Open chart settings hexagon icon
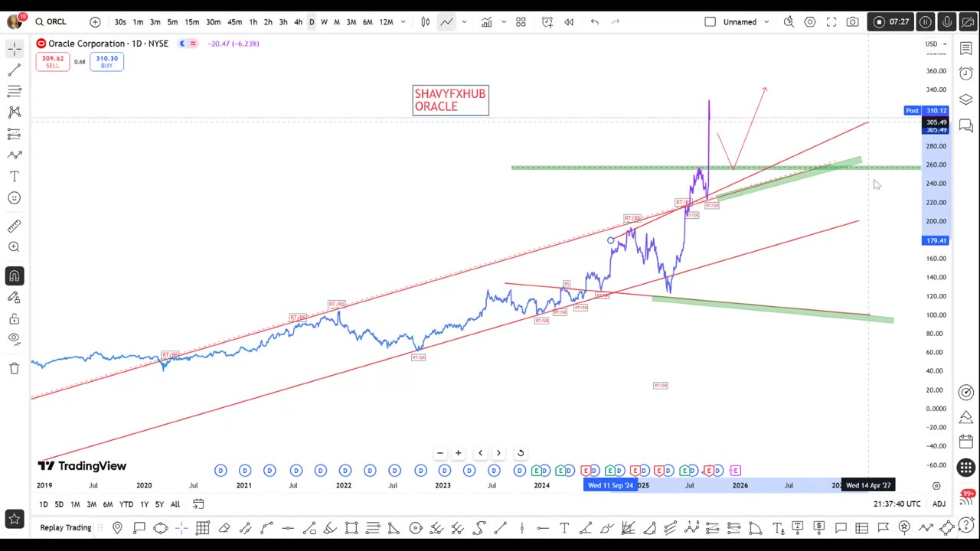Viewport: 980px width, 551px height. [810, 21]
